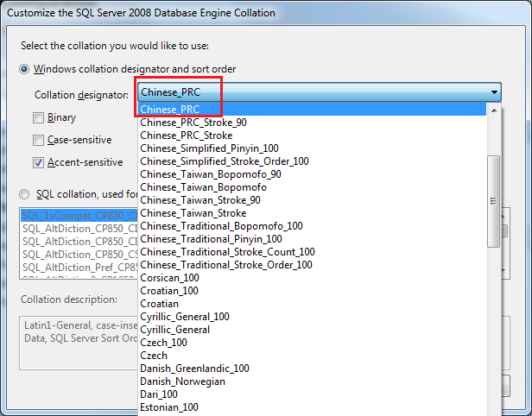Pick Danish_Norwegian from the list
532x416 pixels.
click(x=312, y=381)
